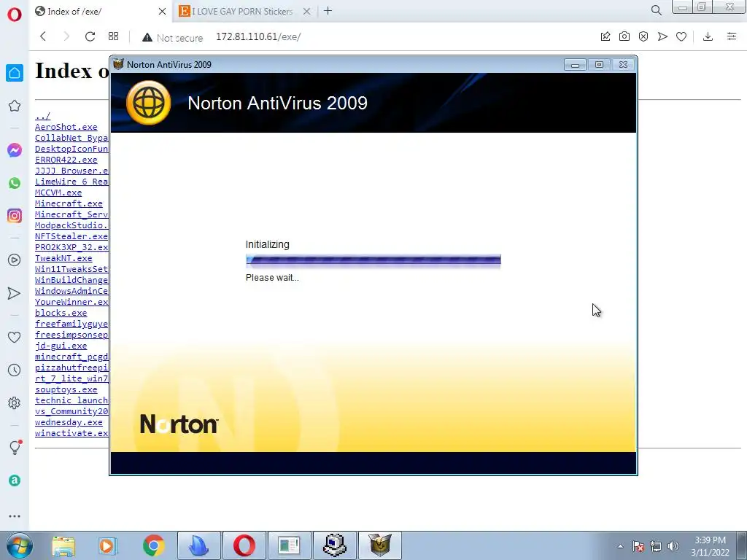Image resolution: width=747 pixels, height=560 pixels.
Task: Open WhatsApp in the Opera sidebar
Action: click(x=15, y=183)
